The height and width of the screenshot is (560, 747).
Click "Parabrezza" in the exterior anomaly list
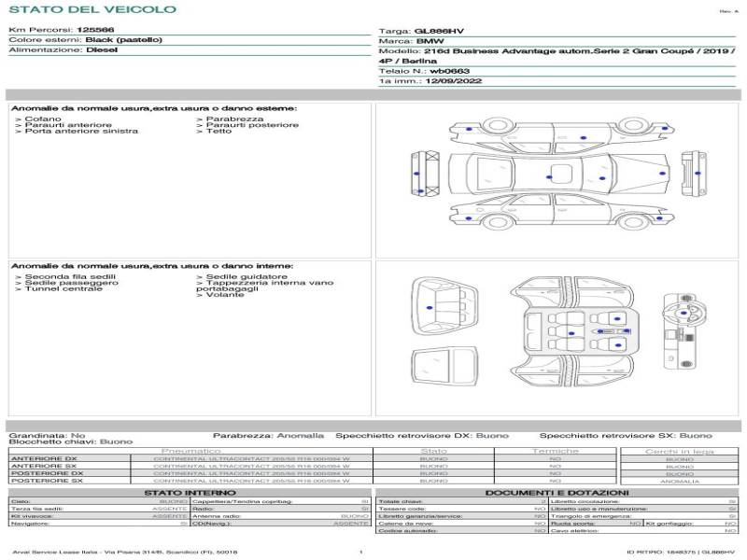tap(235, 119)
